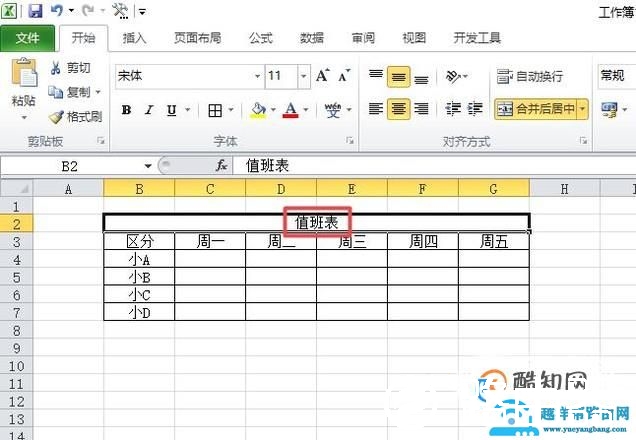The height and width of the screenshot is (440, 636).
Task: Open the 常规 number format box
Action: (617, 76)
